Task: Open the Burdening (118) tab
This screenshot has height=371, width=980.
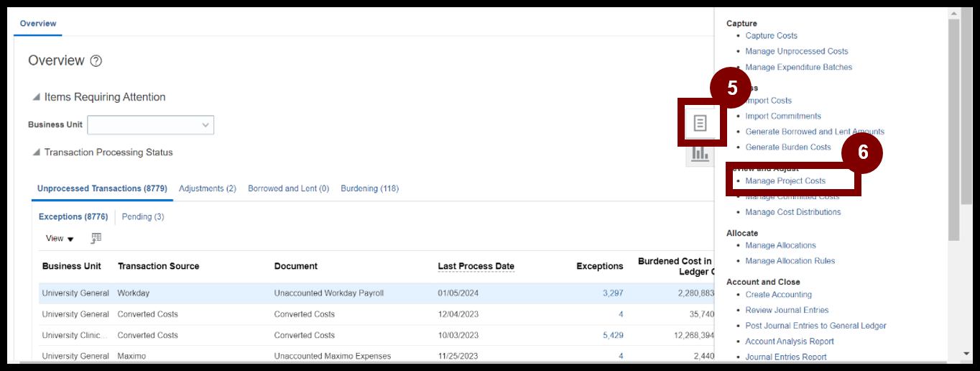Action: tap(369, 188)
